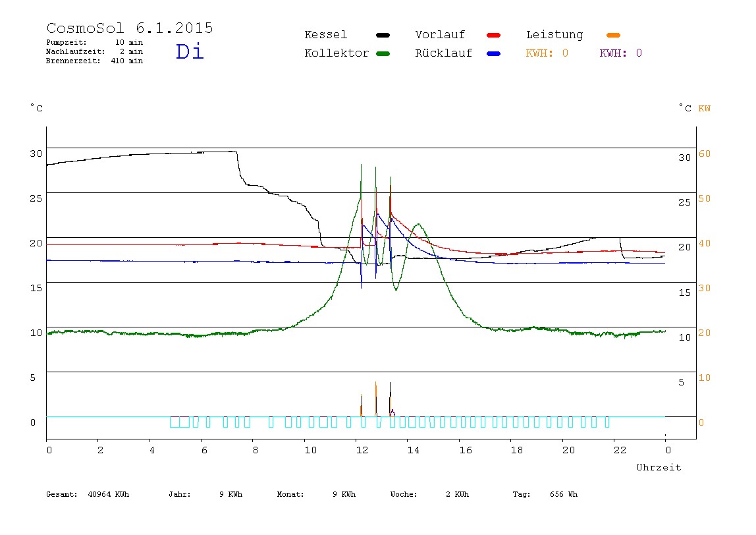Click the 'Monat:' label
This screenshot has height=535, width=756.
(x=290, y=494)
